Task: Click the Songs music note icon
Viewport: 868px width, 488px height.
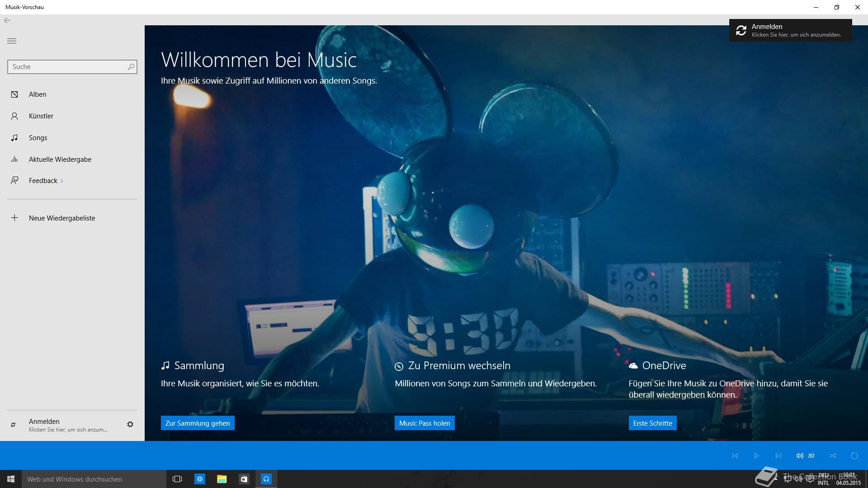Action: pos(14,138)
